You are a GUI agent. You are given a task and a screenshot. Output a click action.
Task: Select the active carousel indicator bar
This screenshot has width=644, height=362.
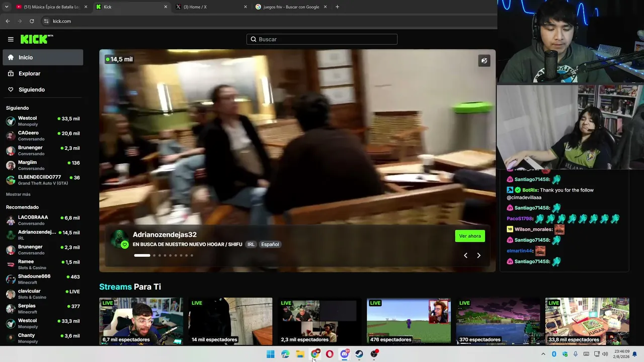142,255
